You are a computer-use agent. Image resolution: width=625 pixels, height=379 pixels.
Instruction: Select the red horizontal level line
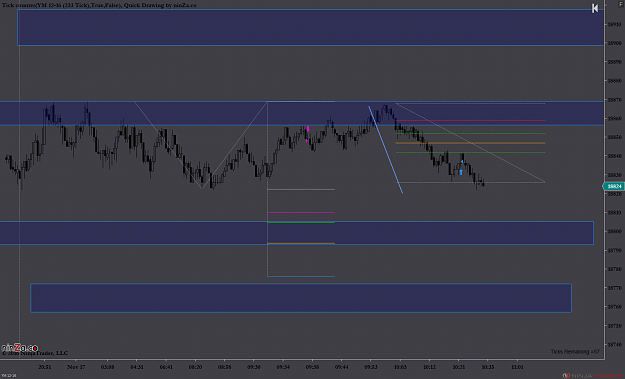tap(470, 120)
